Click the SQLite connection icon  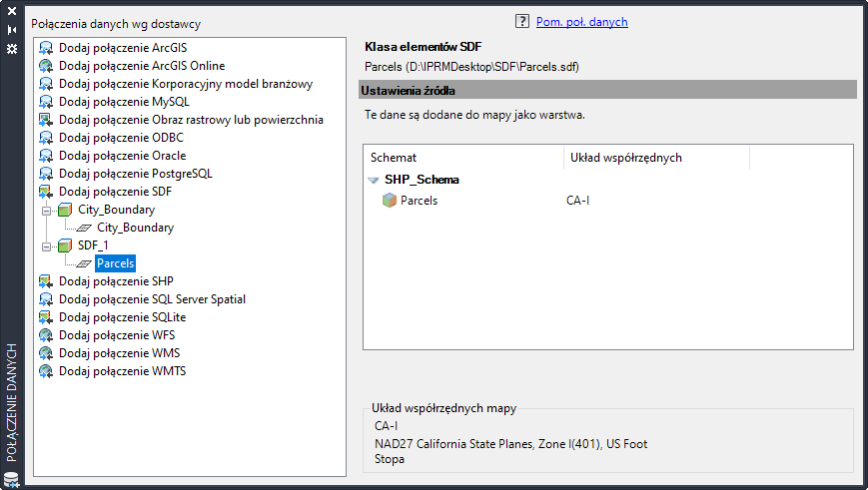click(46, 317)
